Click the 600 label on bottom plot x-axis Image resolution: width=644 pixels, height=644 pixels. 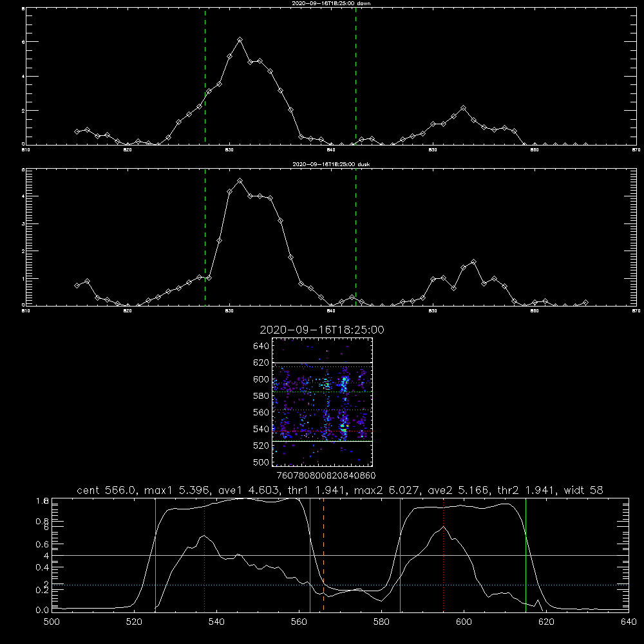pyautogui.click(x=464, y=622)
